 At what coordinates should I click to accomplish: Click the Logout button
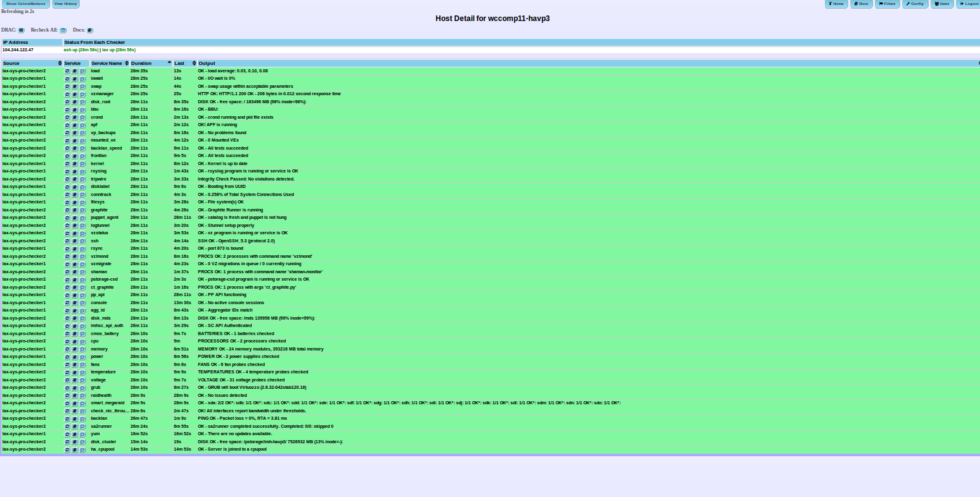click(x=969, y=4)
